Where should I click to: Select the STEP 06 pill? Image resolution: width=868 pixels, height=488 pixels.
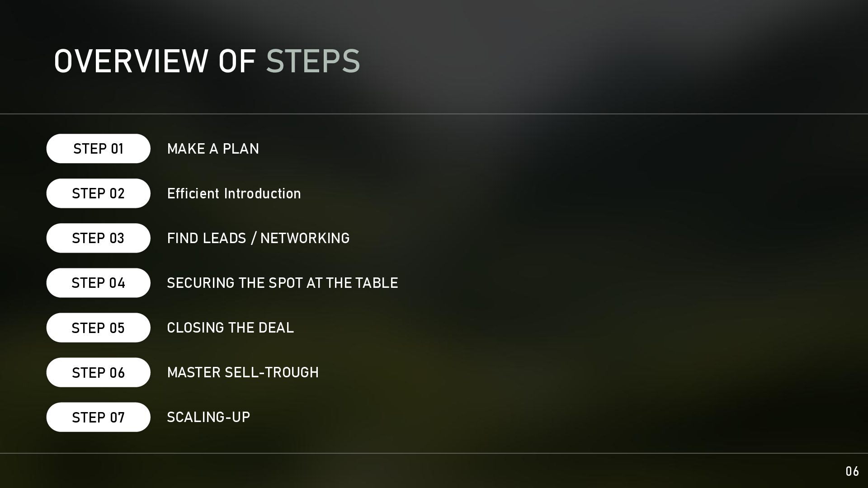98,372
